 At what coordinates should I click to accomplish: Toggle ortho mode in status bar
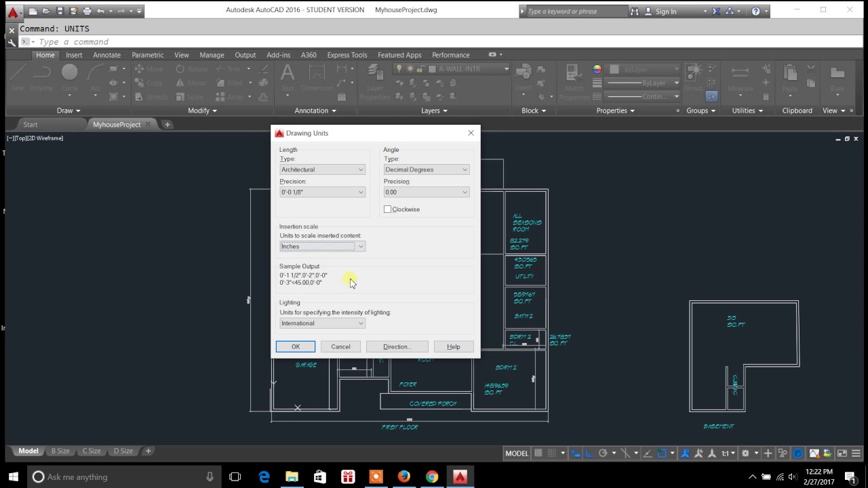click(x=589, y=453)
